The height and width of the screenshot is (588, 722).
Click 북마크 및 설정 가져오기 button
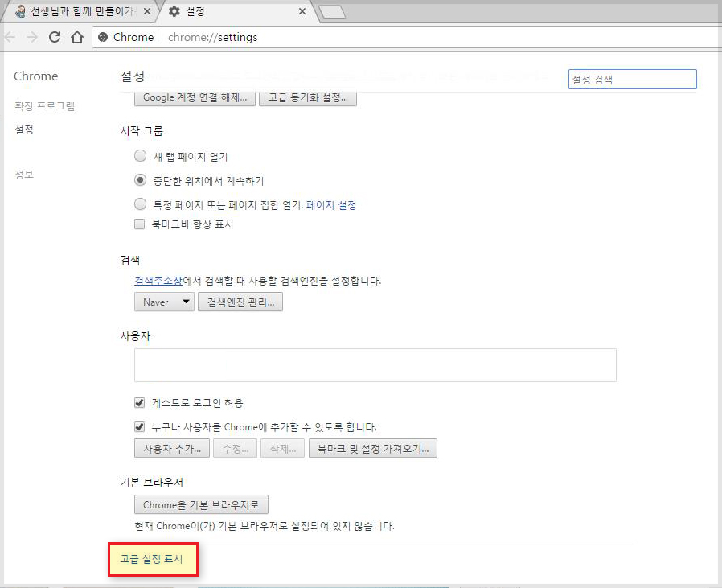pos(373,448)
